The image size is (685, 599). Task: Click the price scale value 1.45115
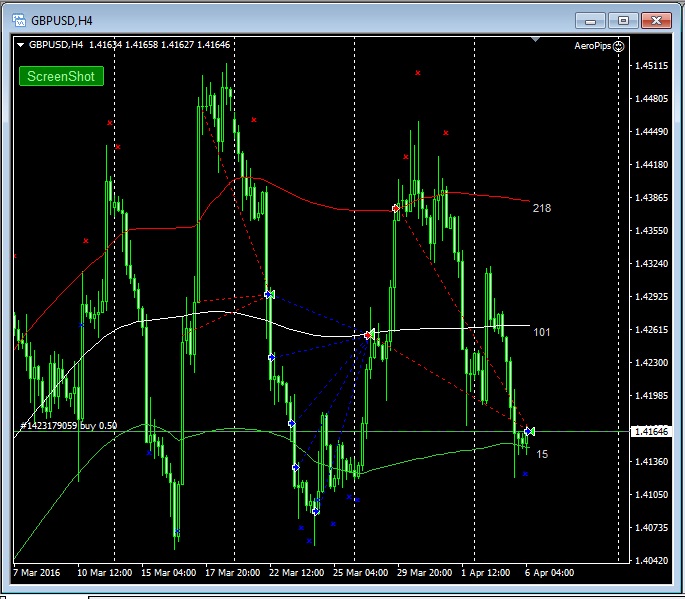[x=651, y=66]
